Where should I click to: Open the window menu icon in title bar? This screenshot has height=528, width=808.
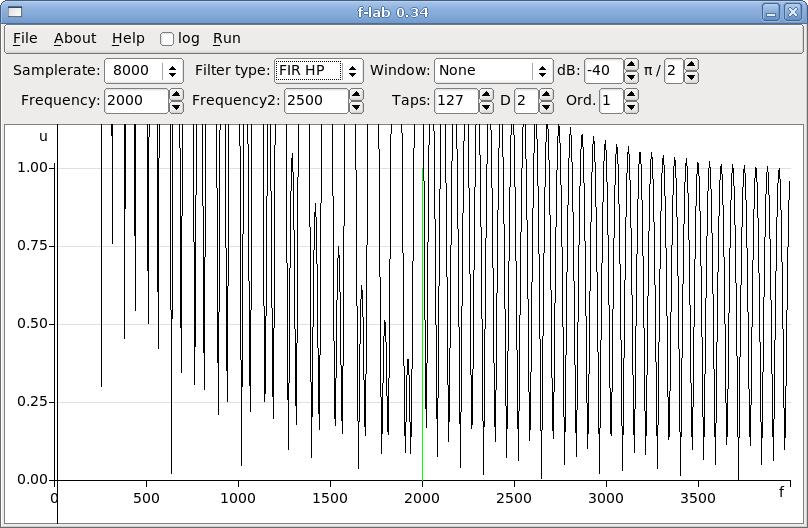[x=15, y=12]
